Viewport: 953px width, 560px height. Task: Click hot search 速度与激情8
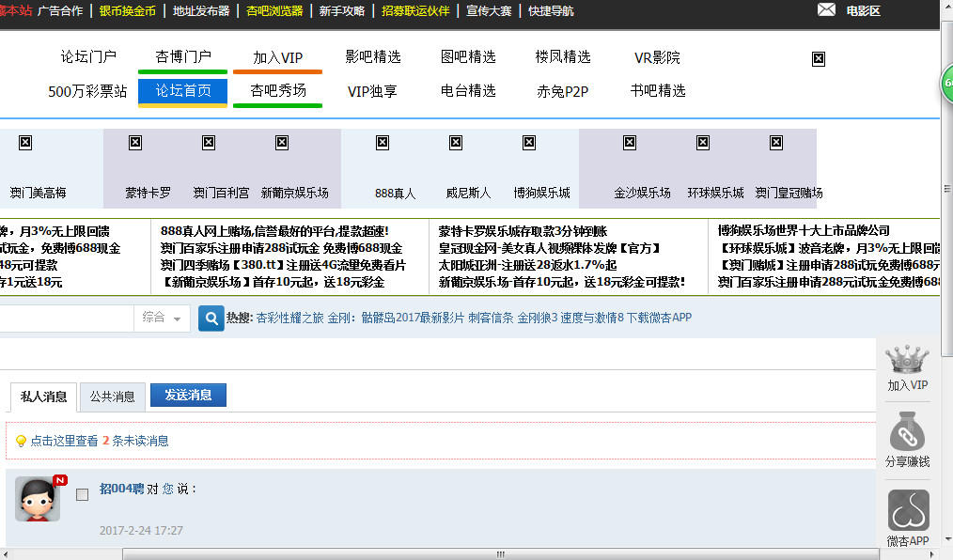click(593, 318)
